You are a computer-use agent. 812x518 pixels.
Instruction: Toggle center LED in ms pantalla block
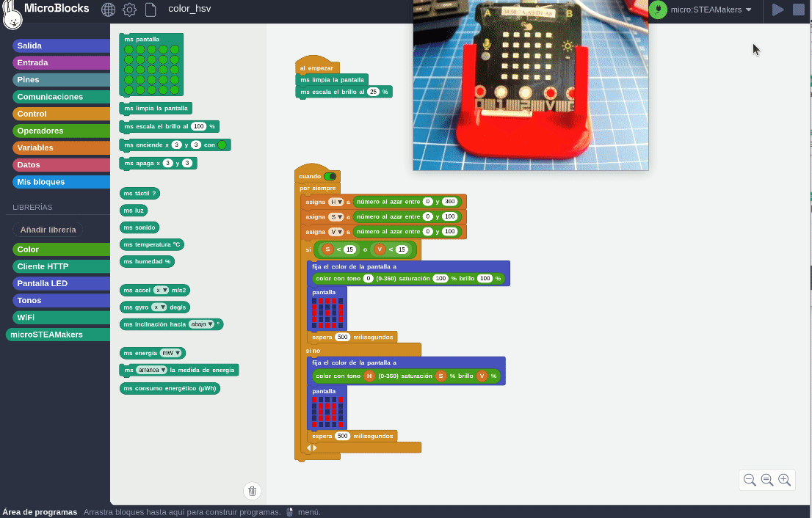click(152, 70)
